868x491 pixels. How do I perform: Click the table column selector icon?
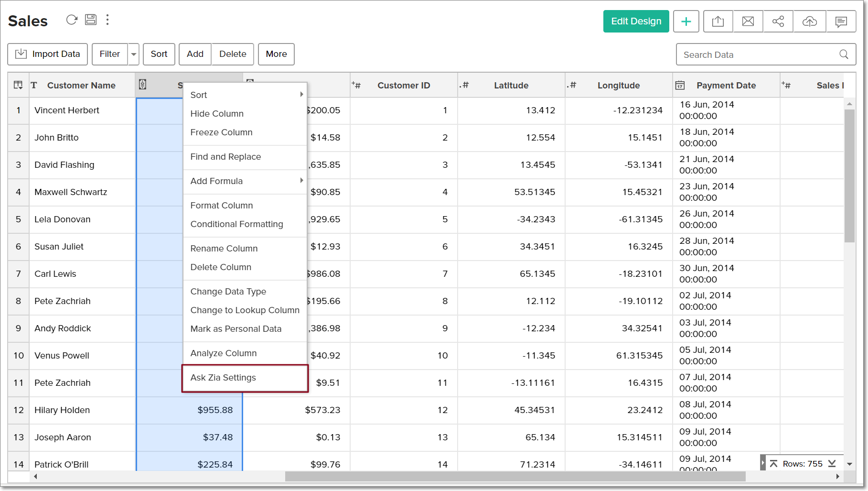coord(18,85)
